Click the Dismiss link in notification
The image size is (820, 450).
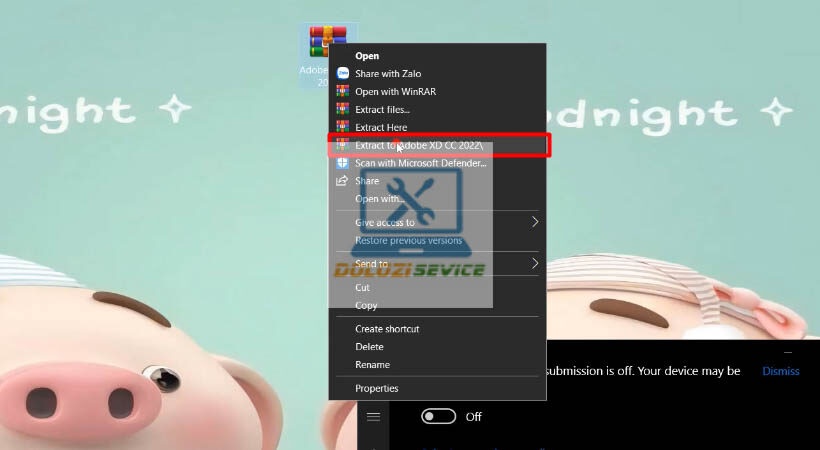(x=780, y=371)
